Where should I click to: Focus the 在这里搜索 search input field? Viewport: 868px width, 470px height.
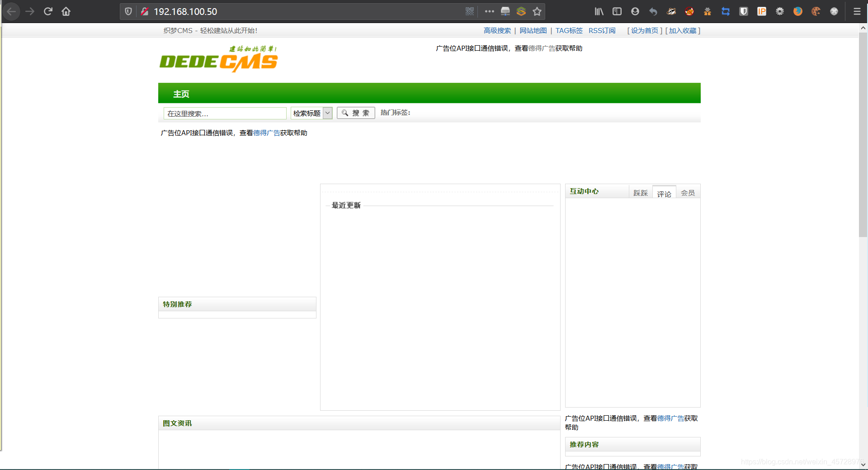[225, 113]
